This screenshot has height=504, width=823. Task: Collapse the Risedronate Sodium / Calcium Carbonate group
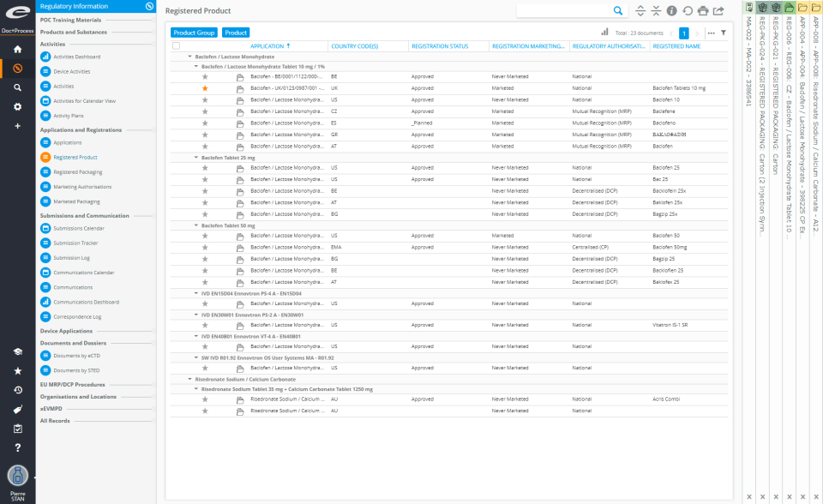point(188,378)
